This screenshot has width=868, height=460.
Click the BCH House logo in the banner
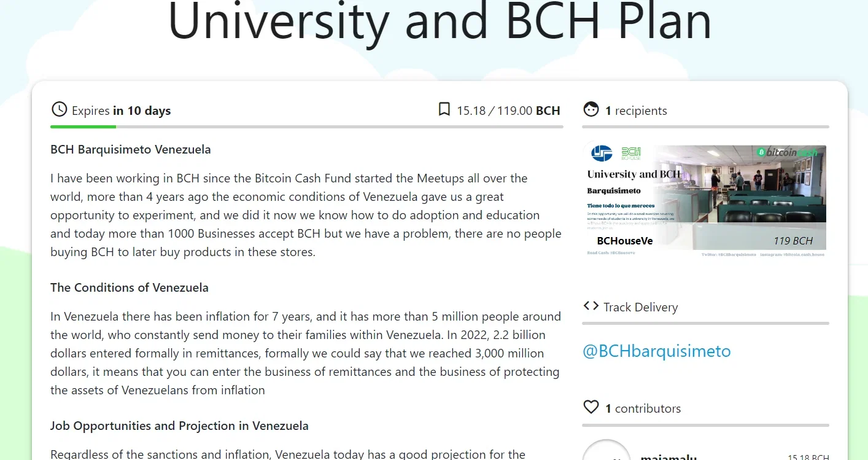(x=631, y=152)
